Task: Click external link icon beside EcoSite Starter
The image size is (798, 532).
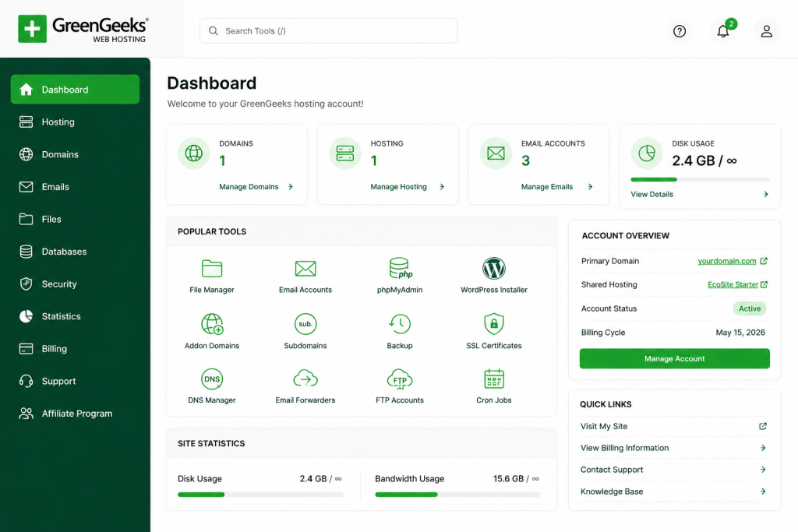Action: [x=764, y=284]
